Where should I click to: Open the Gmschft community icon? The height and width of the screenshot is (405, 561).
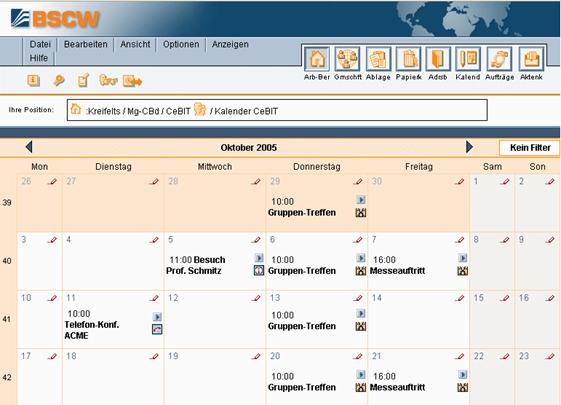click(347, 59)
